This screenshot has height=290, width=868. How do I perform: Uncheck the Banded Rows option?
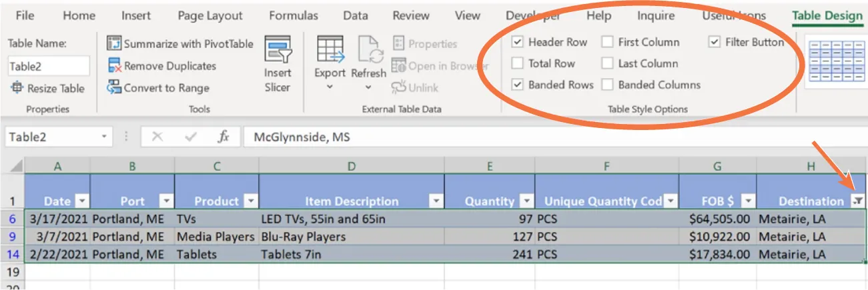click(x=517, y=85)
